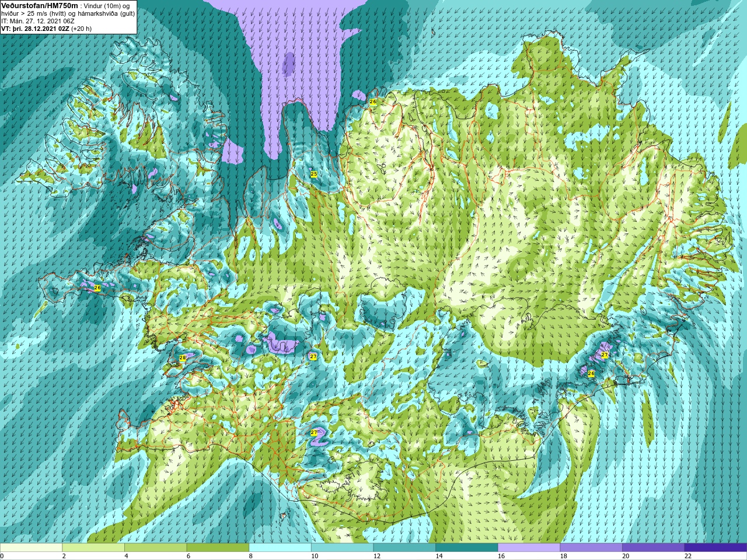
Task: Click the yellow gust marker labeled 25
Action: tap(313, 174)
